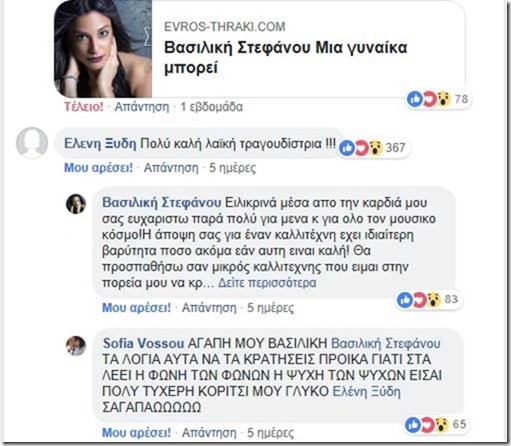Image resolution: width=511 pixels, height=446 pixels.
Task: Click the reaction icons next to 367
Action: click(361, 148)
